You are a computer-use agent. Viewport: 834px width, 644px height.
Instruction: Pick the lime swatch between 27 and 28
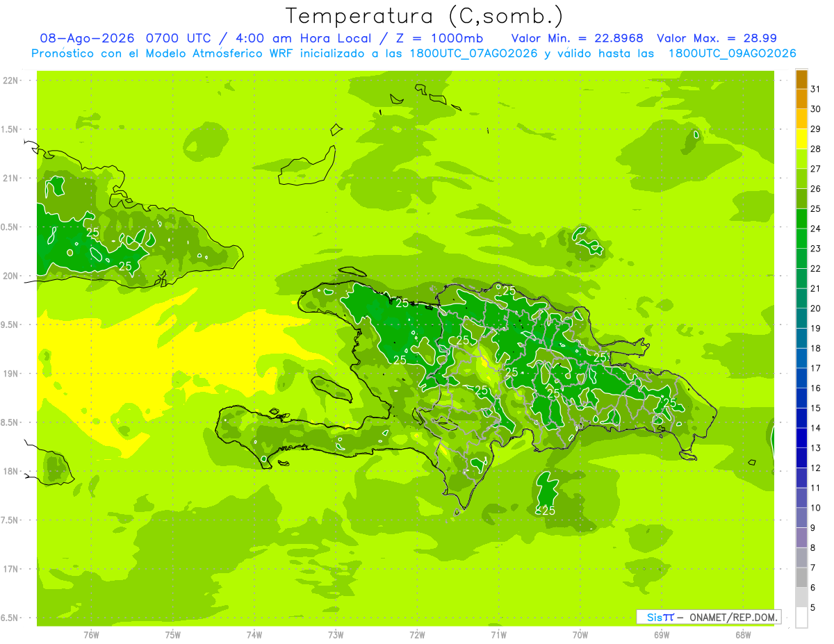pos(801,159)
